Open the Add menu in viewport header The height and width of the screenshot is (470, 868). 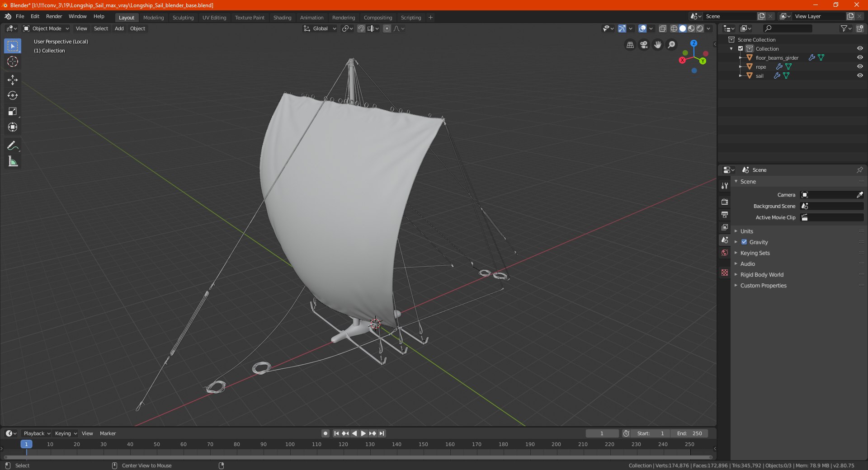pyautogui.click(x=119, y=28)
